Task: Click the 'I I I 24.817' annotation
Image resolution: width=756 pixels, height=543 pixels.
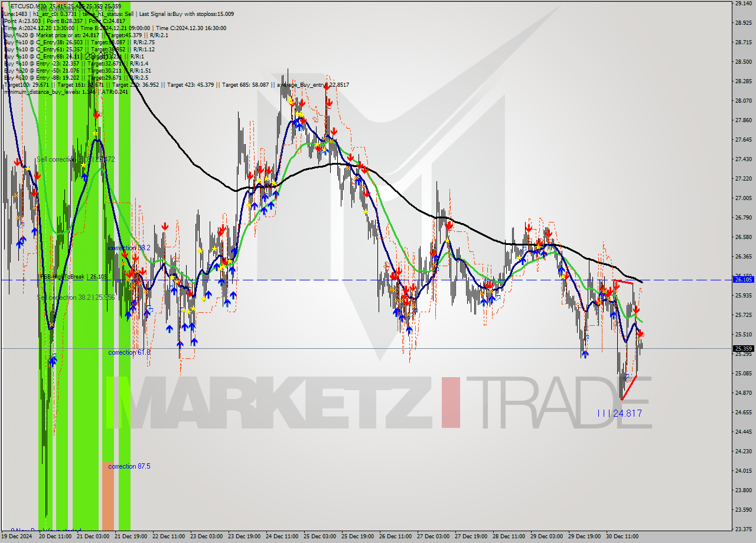Action: [619, 413]
